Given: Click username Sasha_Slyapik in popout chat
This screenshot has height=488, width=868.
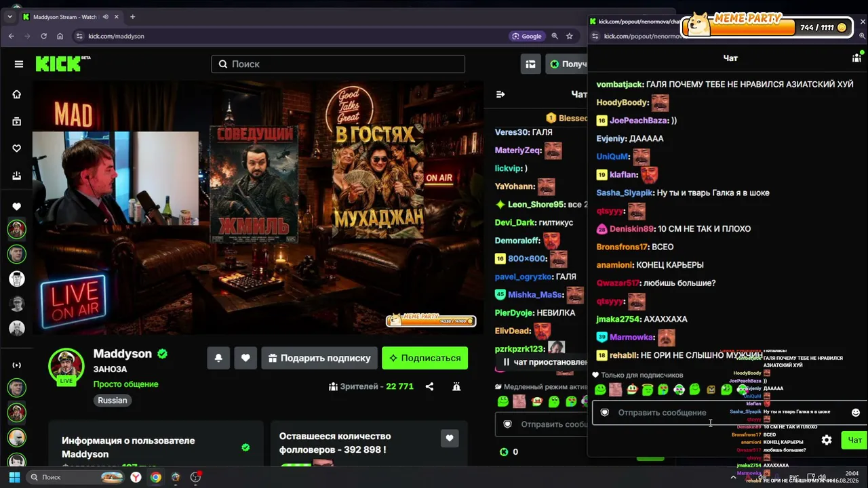Looking at the screenshot, I should click(x=625, y=192).
